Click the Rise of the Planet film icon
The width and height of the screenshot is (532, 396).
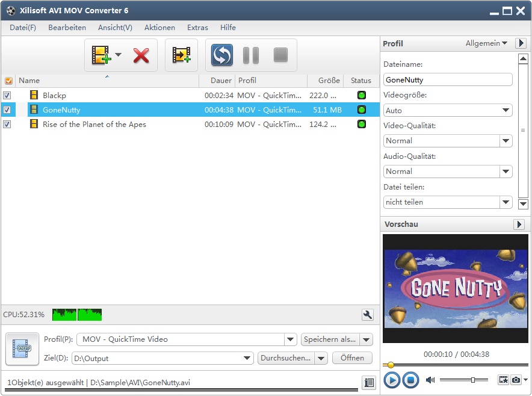(34, 124)
